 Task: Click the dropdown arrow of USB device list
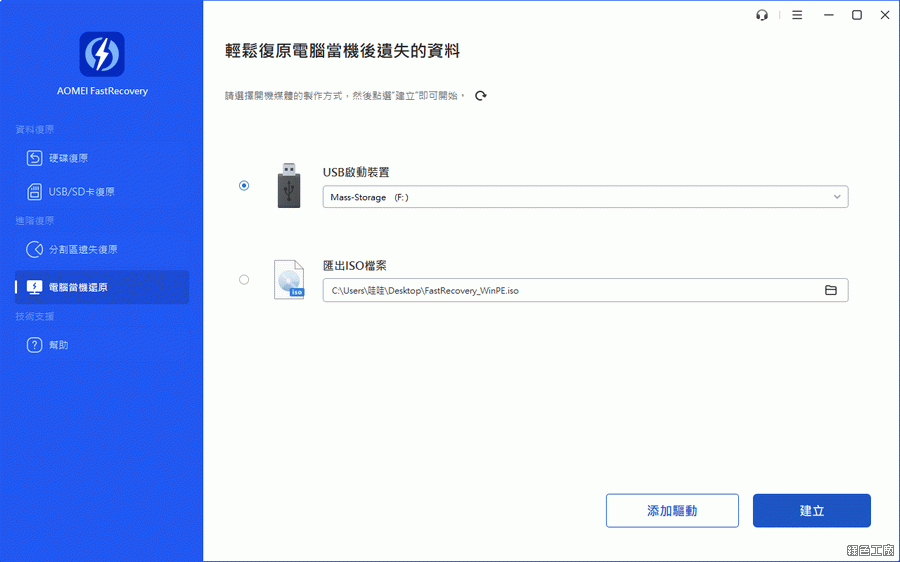click(x=837, y=197)
